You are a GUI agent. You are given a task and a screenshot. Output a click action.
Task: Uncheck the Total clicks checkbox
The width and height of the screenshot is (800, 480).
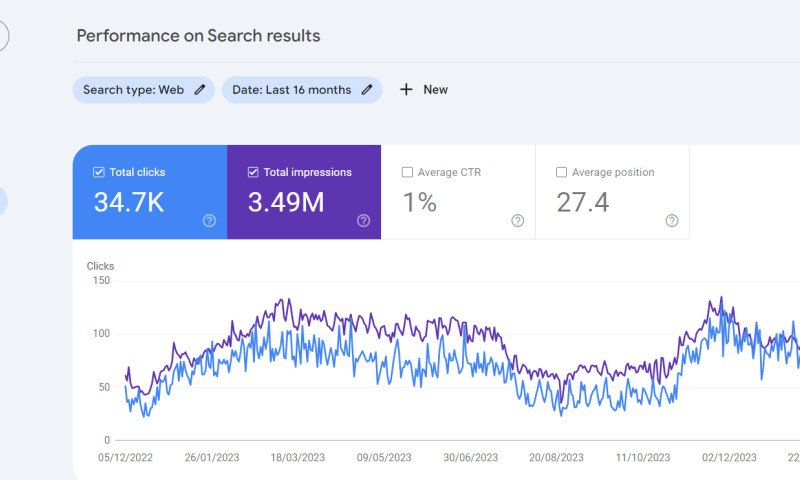click(98, 172)
